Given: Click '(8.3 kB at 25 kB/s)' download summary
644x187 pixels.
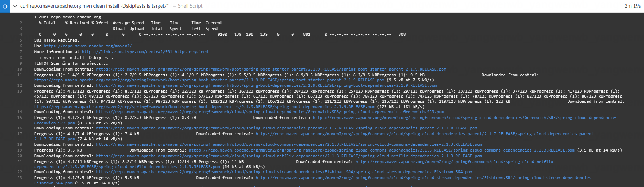Looking at the screenshot, I should [x=100, y=123].
